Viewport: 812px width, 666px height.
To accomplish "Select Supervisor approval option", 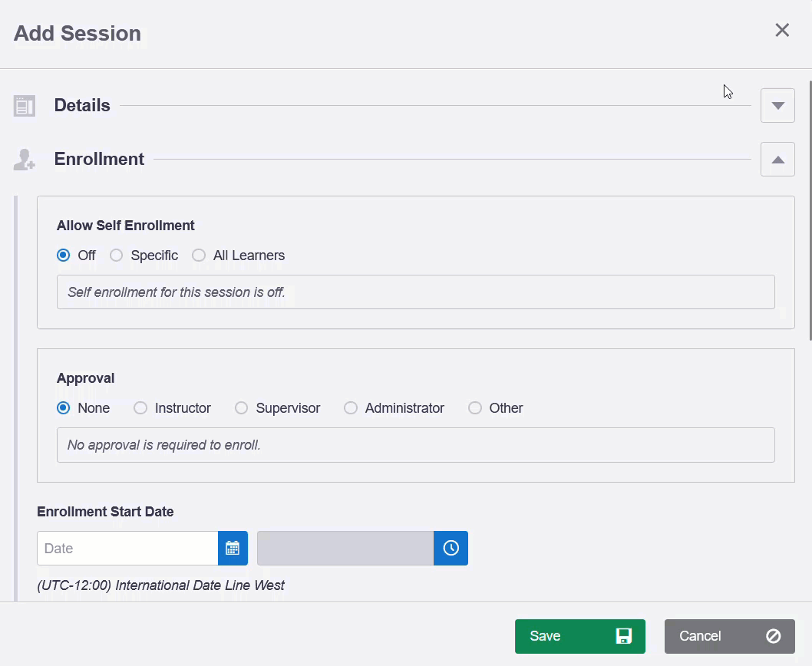I will (241, 407).
